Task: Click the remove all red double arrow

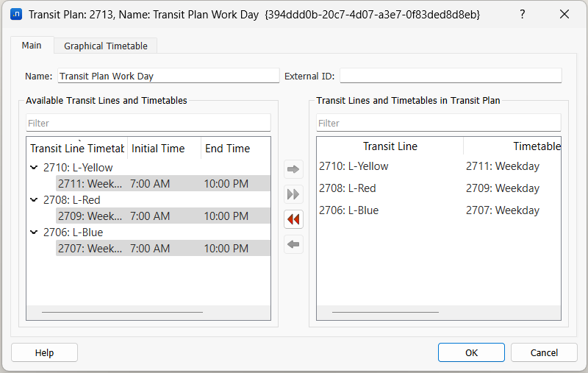Action: pyautogui.click(x=293, y=219)
